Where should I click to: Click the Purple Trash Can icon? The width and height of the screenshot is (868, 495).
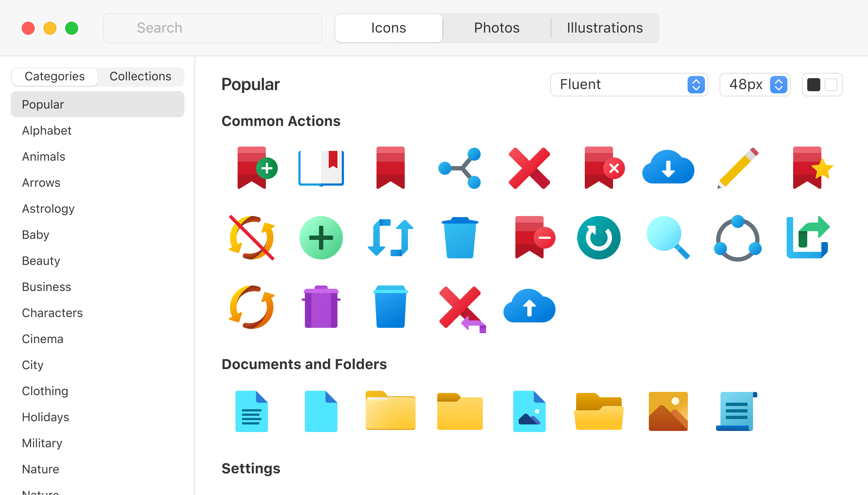point(321,307)
